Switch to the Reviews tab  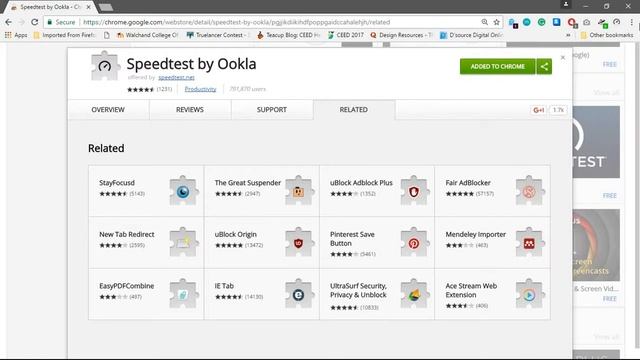(x=190, y=110)
